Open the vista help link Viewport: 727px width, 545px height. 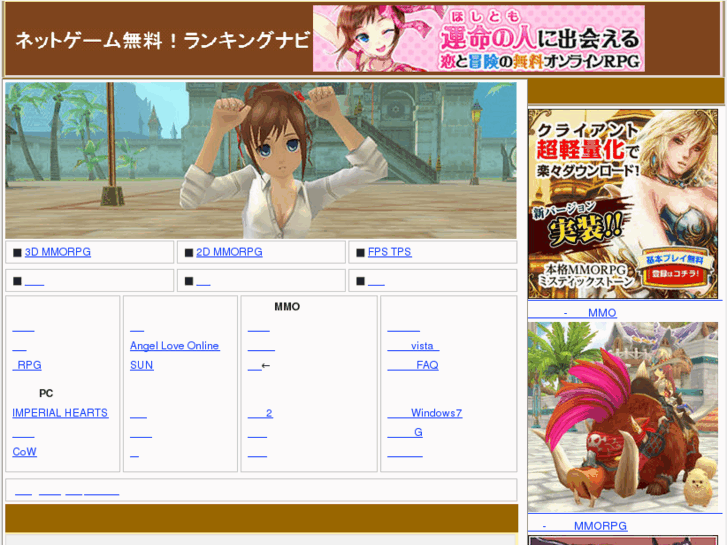coord(413,346)
